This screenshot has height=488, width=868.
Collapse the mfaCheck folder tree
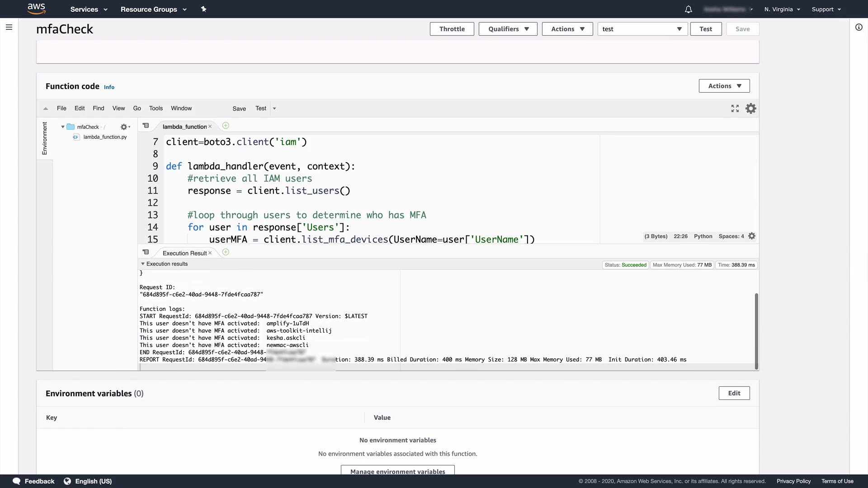coord(63,127)
